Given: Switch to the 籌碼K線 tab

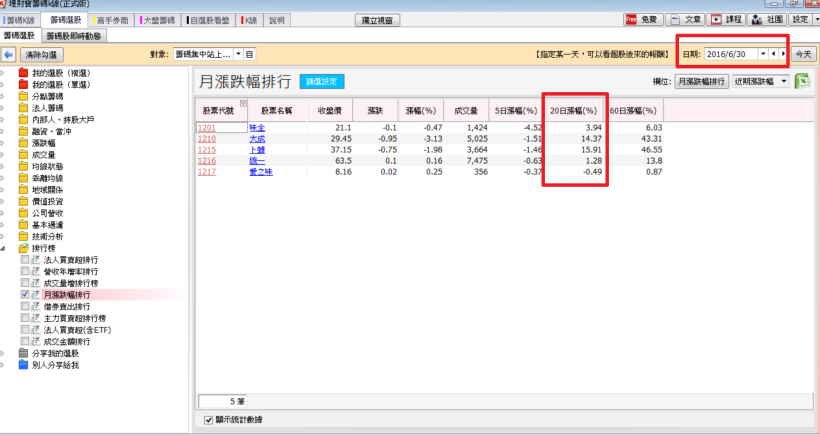Looking at the screenshot, I should coord(20,20).
